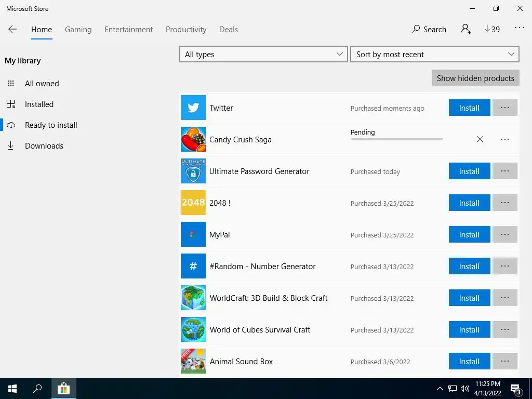Select Installed in My library
The height and width of the screenshot is (399, 532).
39,104
